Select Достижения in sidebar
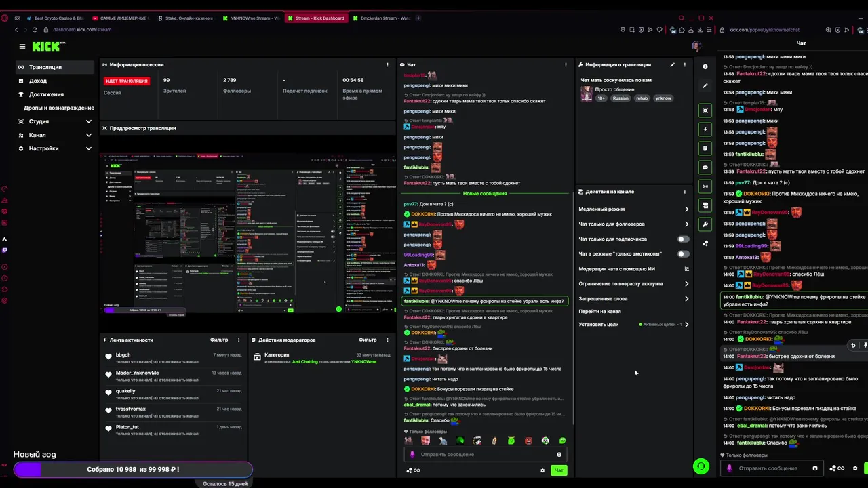Image resolution: width=868 pixels, height=488 pixels. click(x=56, y=94)
